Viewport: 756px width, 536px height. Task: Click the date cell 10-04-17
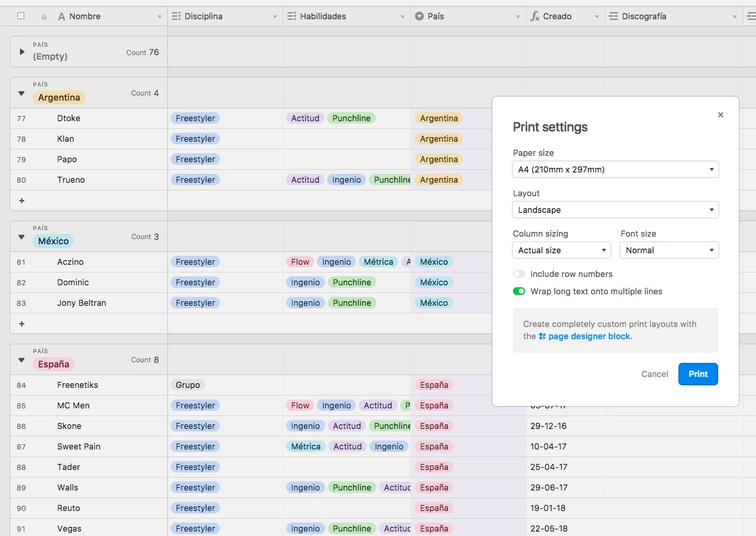click(x=565, y=447)
